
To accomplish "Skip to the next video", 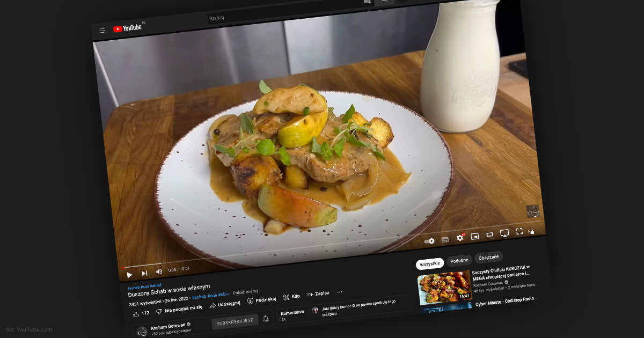I will [x=144, y=273].
